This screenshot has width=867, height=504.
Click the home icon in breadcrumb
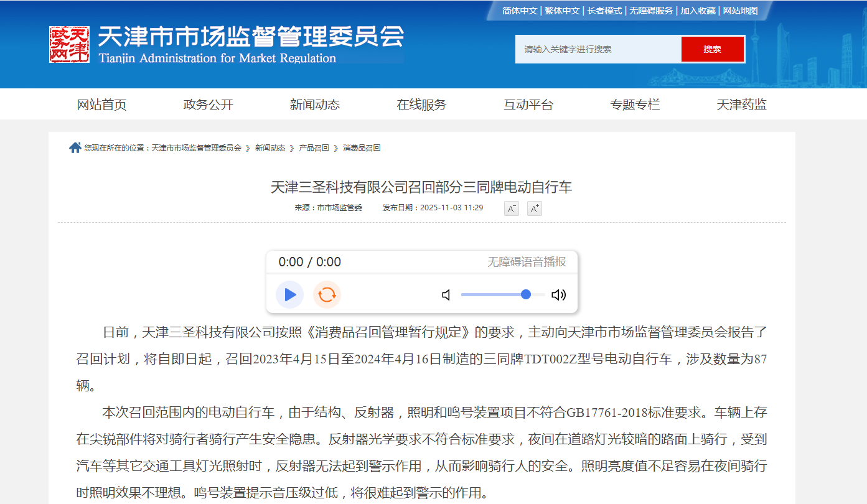tap(75, 148)
